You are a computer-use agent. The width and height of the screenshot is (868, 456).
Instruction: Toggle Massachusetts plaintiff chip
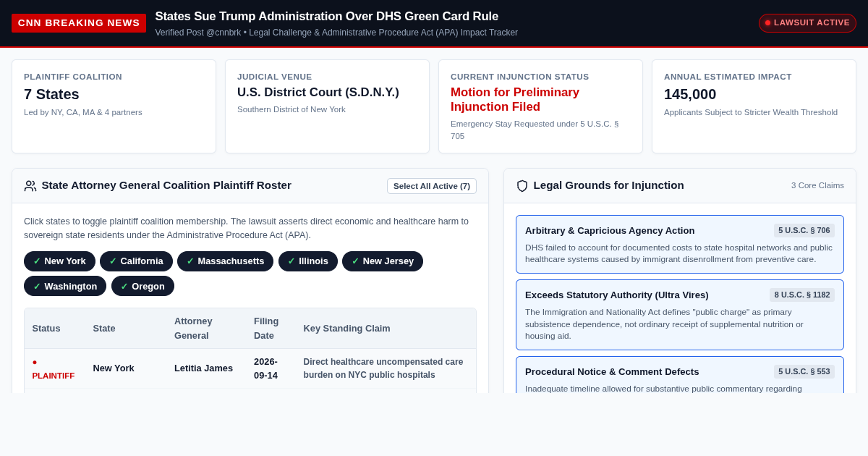click(225, 261)
